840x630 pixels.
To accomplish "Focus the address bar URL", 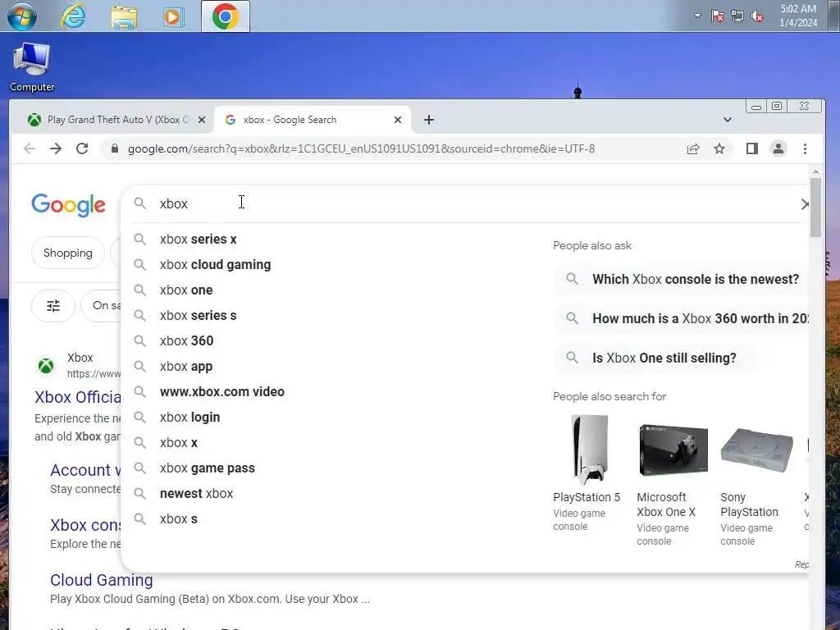I will (361, 149).
